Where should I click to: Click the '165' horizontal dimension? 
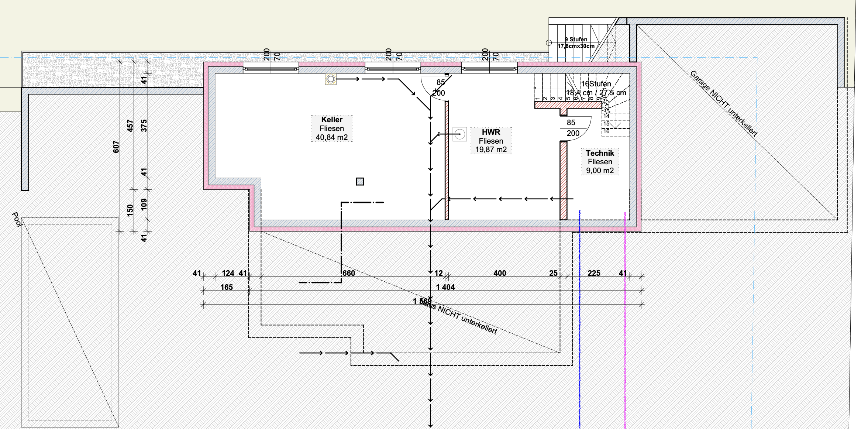pos(227,287)
